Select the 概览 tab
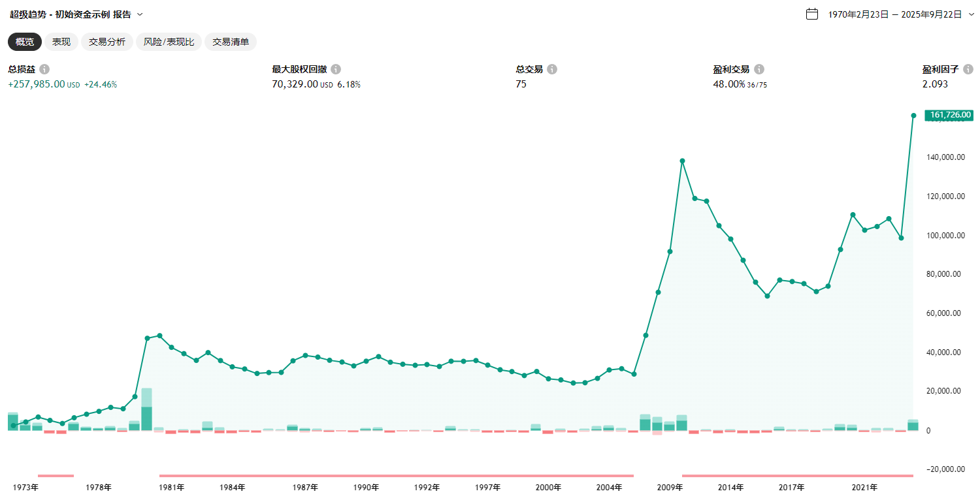This screenshot has width=980, height=502. 25,42
